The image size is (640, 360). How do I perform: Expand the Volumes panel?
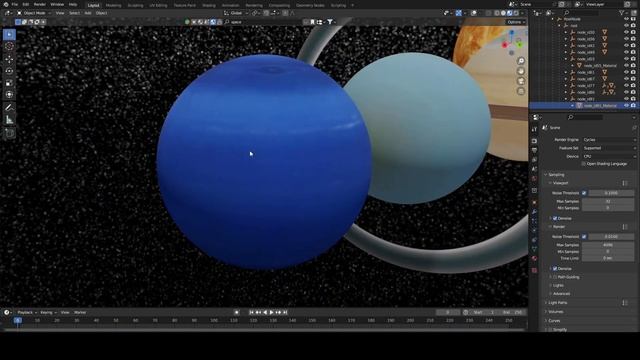[x=556, y=312]
